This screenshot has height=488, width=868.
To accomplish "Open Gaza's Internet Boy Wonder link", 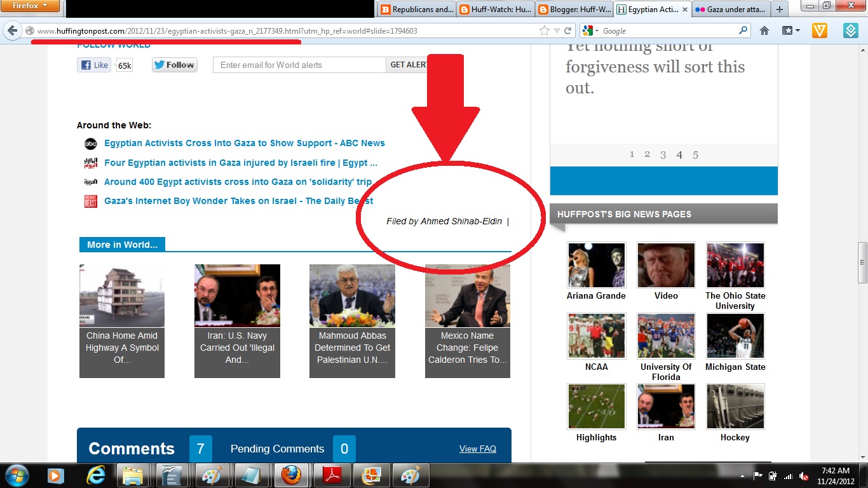I will coord(239,201).
